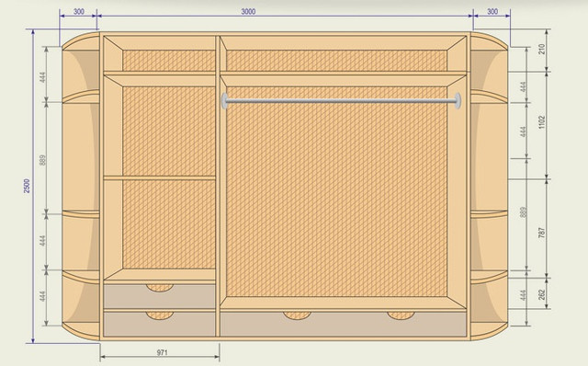
Task: Click the 1102 dimension label on right
Action: click(x=541, y=122)
